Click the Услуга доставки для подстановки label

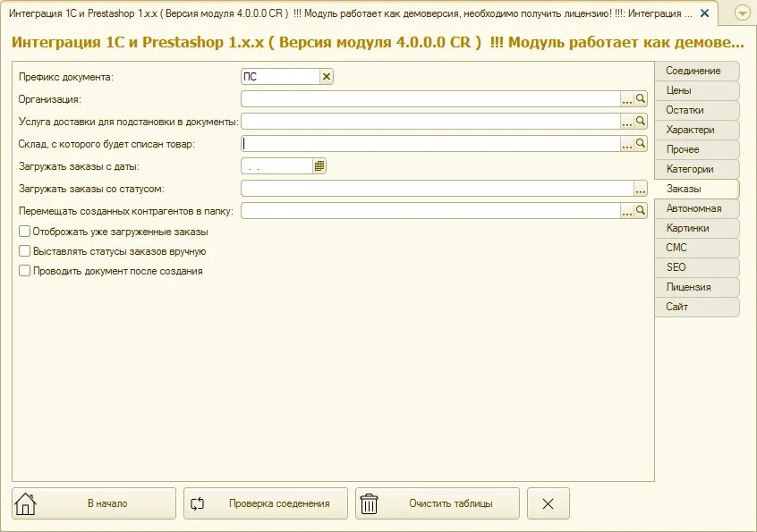tap(129, 122)
